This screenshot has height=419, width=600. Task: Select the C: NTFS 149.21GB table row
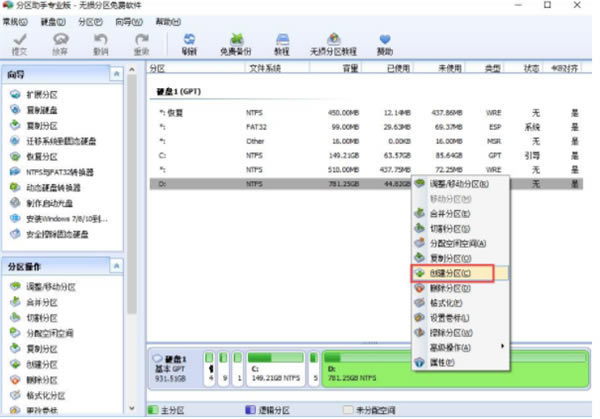point(366,155)
